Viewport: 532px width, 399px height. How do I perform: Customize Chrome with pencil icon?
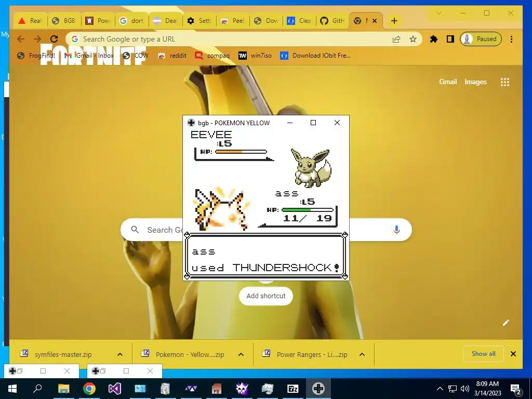(x=506, y=323)
